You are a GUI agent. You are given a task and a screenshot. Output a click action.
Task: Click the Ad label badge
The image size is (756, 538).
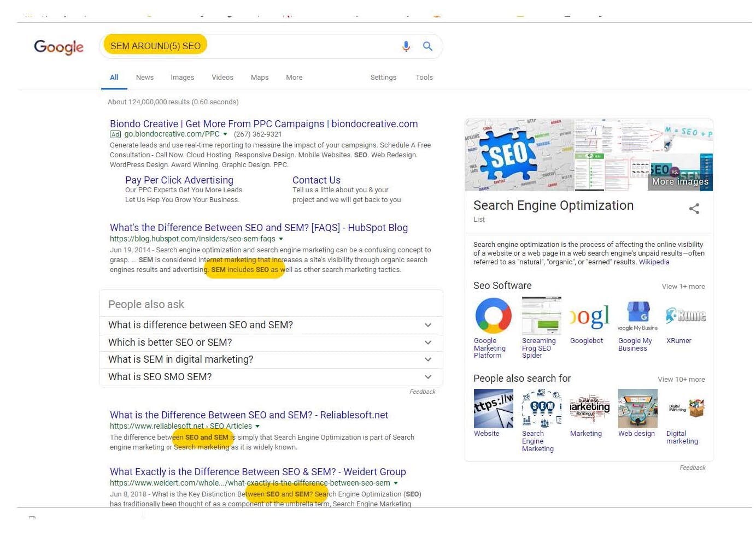(115, 134)
